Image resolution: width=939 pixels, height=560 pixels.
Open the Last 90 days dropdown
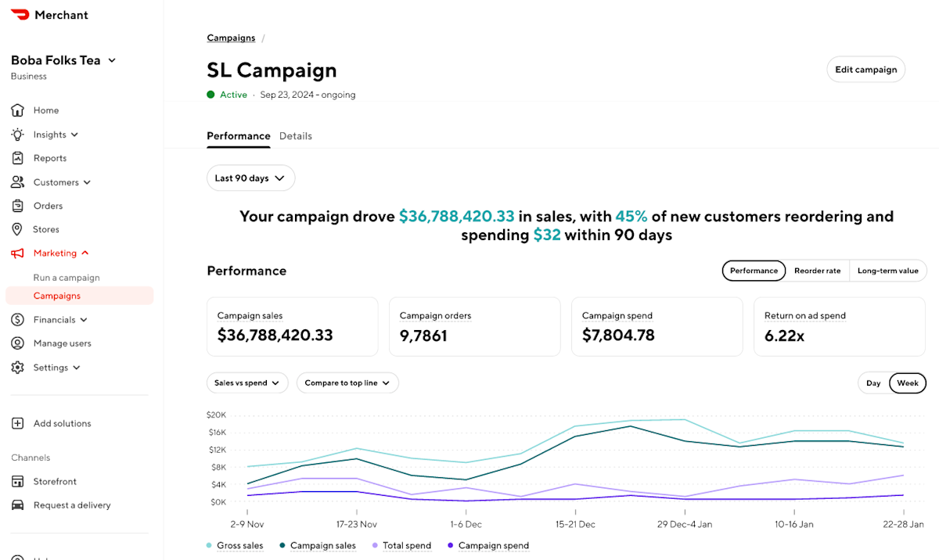pyautogui.click(x=251, y=178)
